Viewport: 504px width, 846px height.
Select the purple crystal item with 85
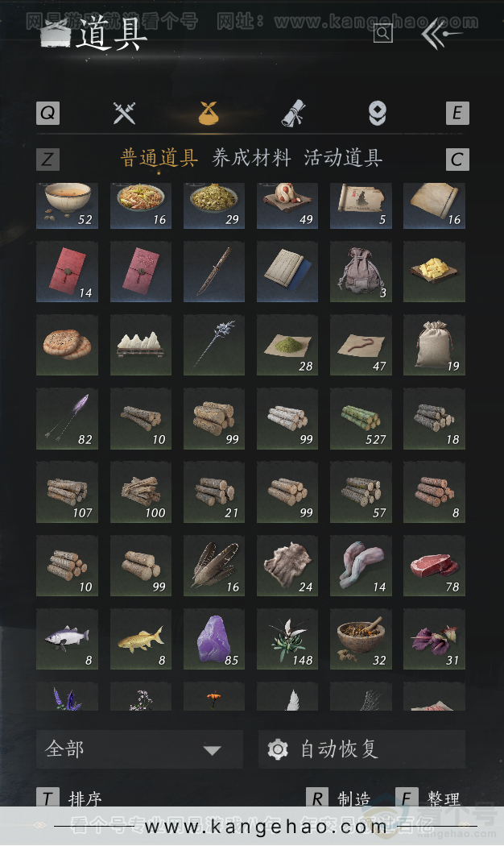pyautogui.click(x=214, y=640)
